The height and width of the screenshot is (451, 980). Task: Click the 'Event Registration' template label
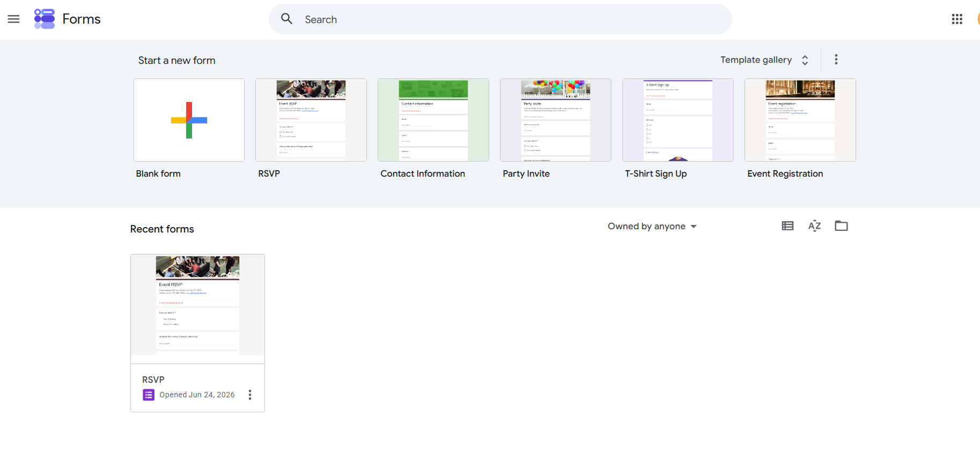tap(785, 174)
